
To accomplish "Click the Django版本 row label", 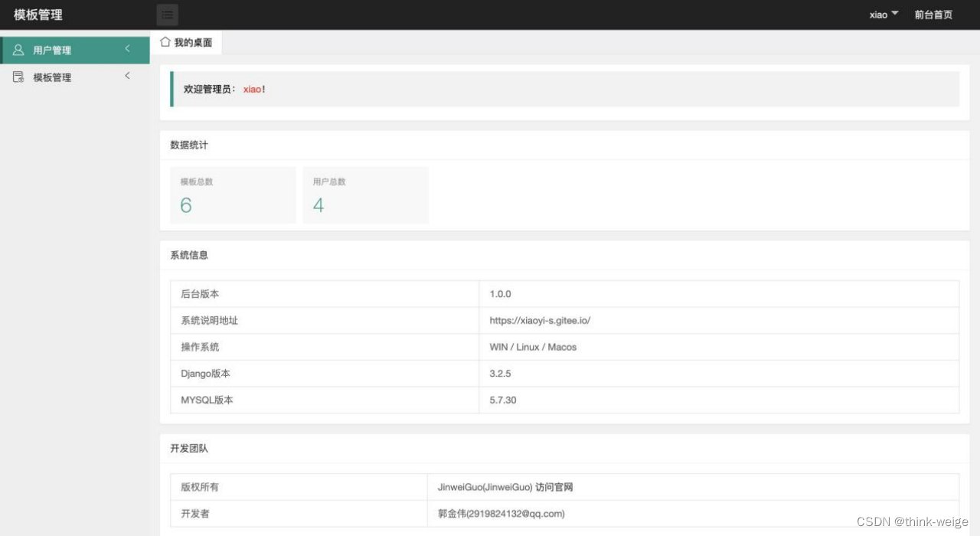I will (205, 374).
